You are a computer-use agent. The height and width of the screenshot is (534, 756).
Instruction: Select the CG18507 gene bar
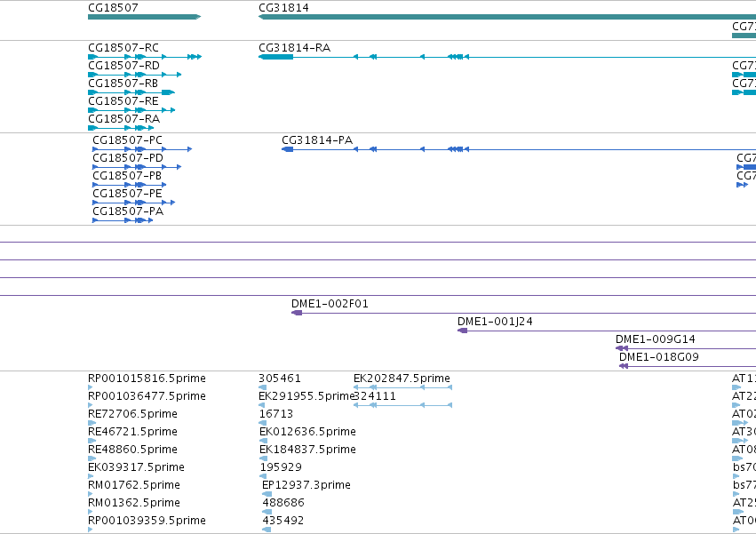click(x=144, y=17)
